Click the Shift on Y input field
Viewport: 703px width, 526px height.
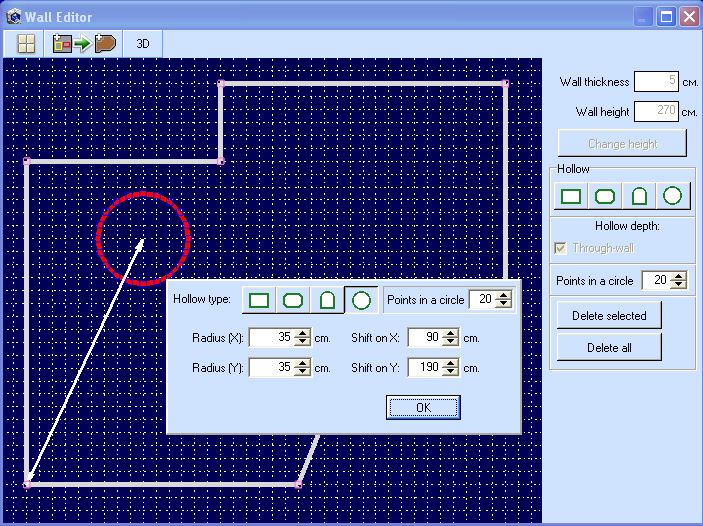tap(425, 368)
